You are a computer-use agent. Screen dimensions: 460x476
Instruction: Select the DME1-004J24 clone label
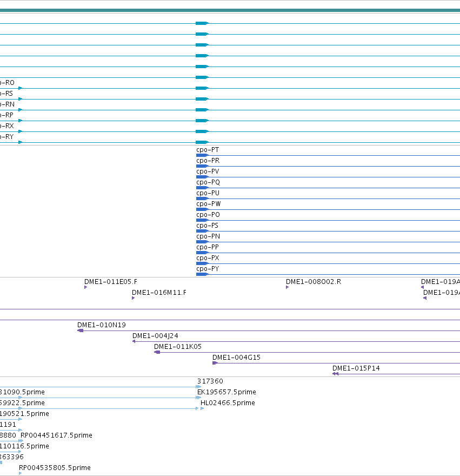pyautogui.click(x=155, y=336)
